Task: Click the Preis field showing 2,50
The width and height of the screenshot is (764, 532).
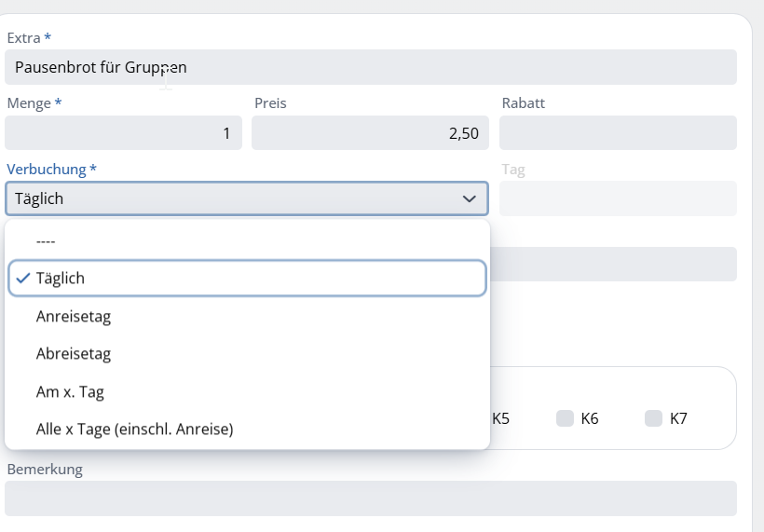Action: click(370, 133)
